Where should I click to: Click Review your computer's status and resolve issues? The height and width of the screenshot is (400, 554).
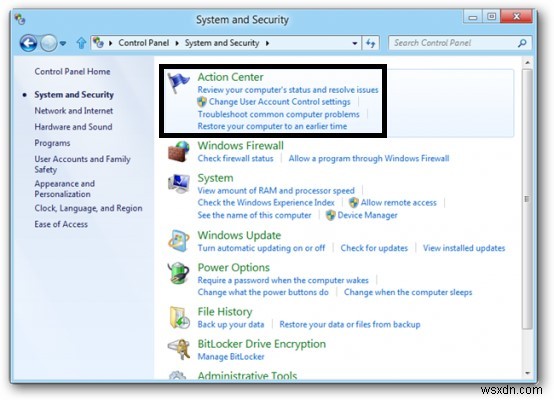click(x=288, y=90)
